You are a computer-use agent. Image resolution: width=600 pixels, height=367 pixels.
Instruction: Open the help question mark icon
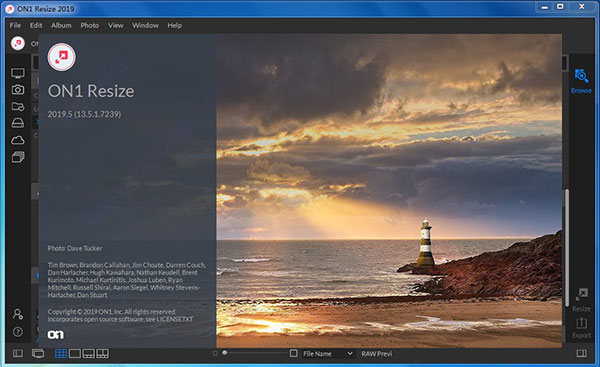[x=18, y=332]
